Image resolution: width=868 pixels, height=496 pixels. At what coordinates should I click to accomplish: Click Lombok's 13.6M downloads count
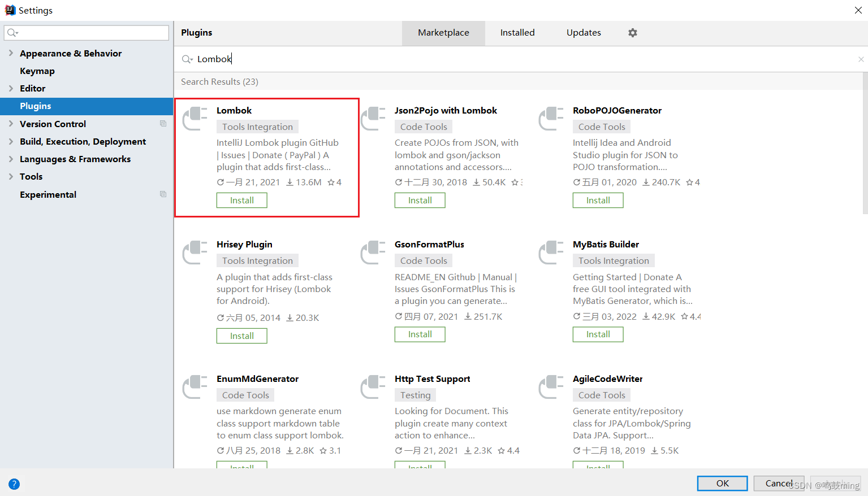point(304,182)
